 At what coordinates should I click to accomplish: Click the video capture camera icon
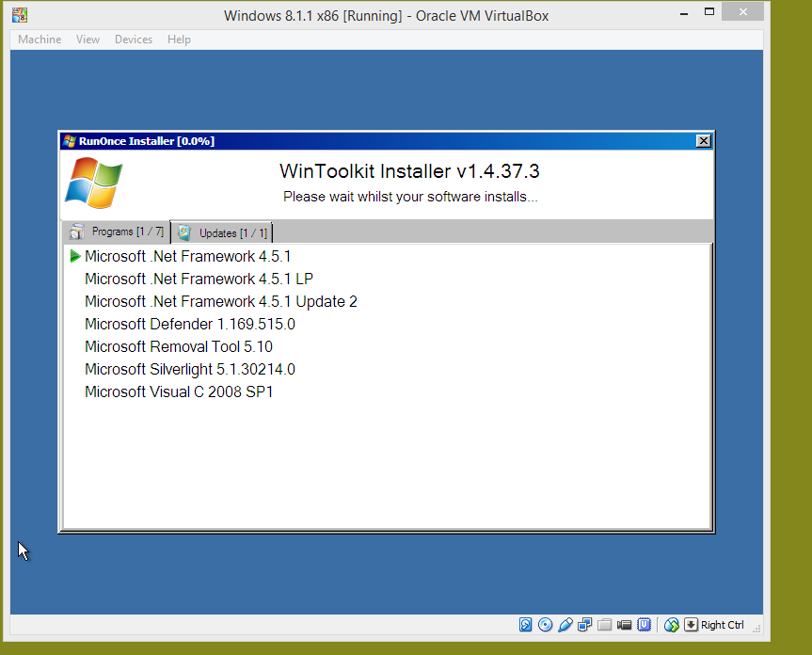624,625
